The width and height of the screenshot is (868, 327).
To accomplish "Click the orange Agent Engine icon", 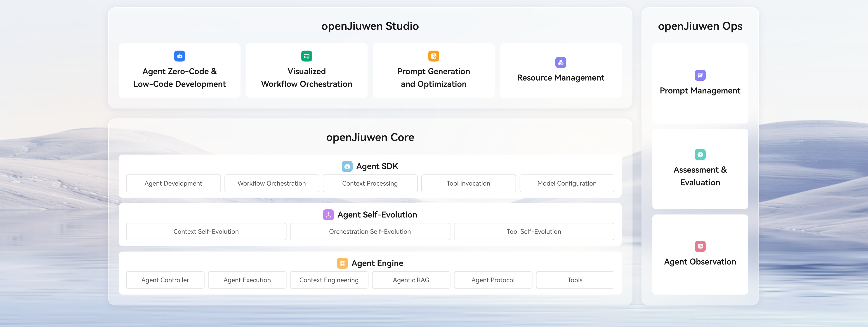I will (x=342, y=263).
